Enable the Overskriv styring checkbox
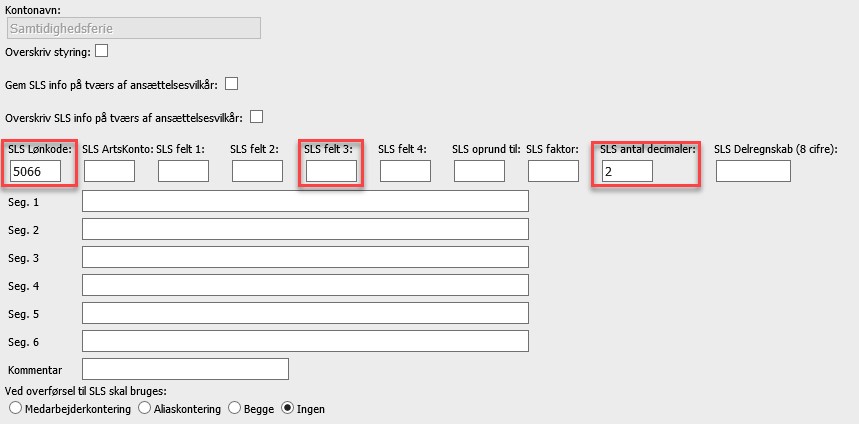Viewport: 859px width, 424px height. coord(101,51)
